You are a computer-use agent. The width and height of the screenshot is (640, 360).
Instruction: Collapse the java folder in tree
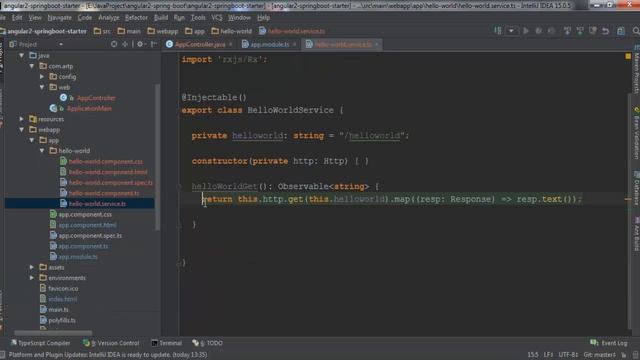coord(22,55)
